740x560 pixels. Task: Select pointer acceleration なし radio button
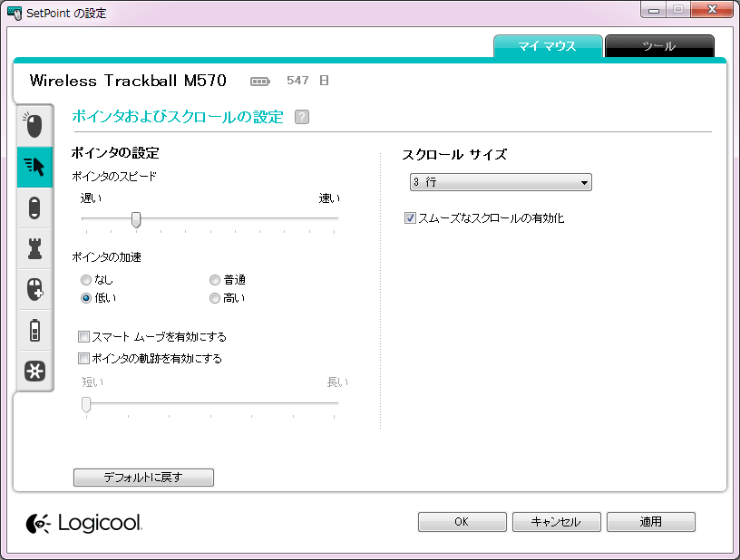(86, 281)
